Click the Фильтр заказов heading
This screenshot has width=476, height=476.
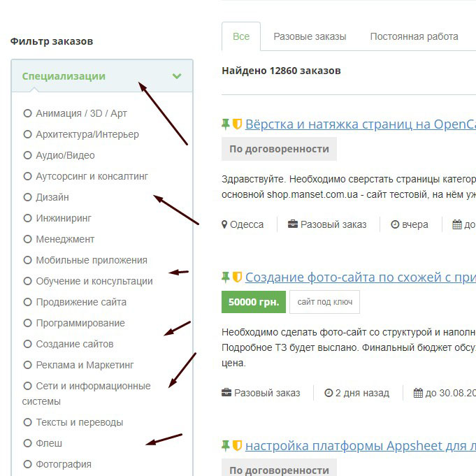pyautogui.click(x=52, y=41)
